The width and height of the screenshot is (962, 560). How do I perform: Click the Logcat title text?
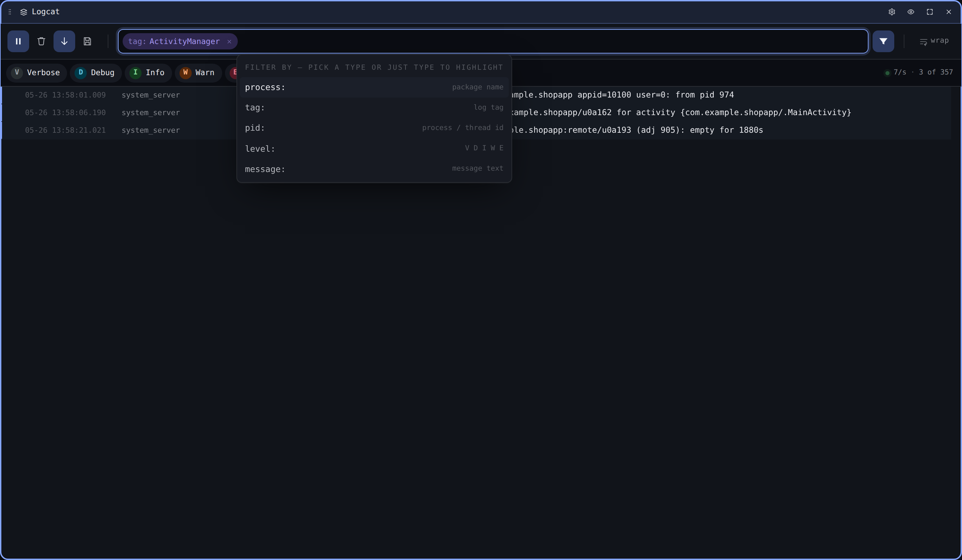45,12
